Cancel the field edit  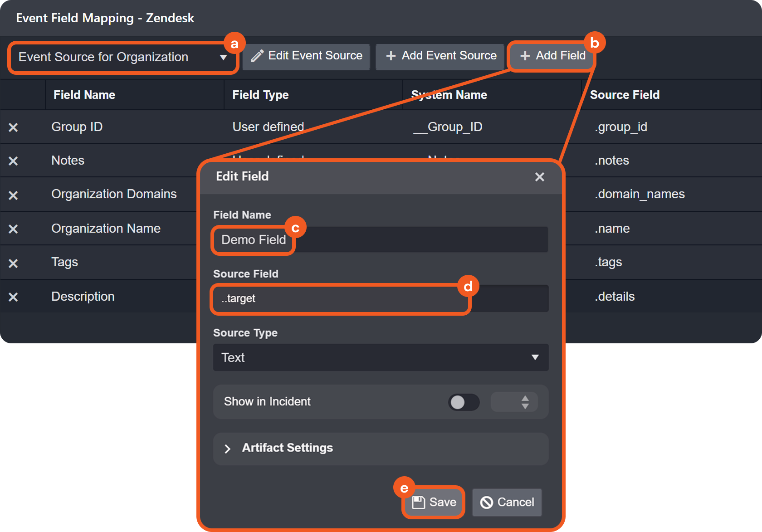507,502
